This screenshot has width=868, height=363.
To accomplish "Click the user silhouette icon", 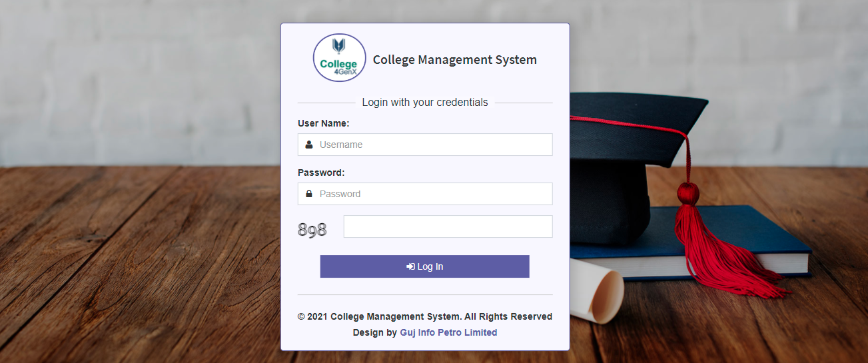I will [309, 145].
